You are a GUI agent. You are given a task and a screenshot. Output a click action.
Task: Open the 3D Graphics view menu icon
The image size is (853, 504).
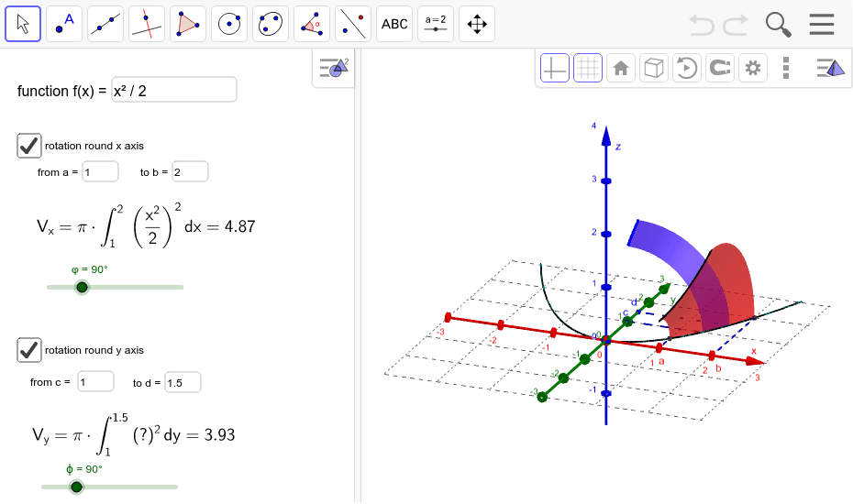[831, 68]
